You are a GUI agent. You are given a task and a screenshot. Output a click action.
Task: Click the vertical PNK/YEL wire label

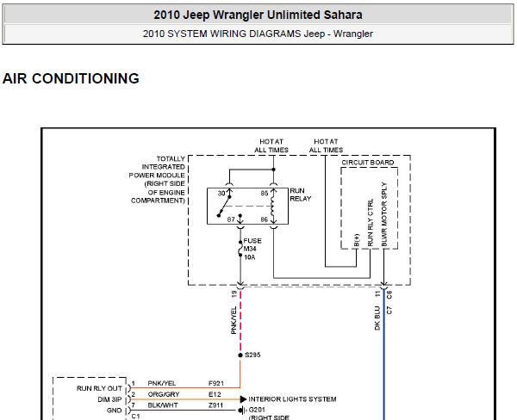[x=234, y=320]
